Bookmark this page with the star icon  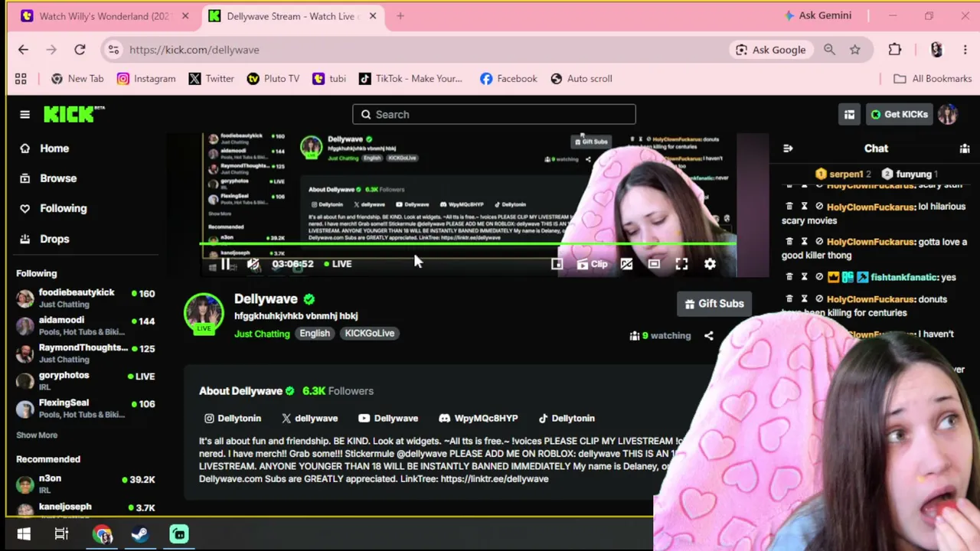pyautogui.click(x=855, y=50)
